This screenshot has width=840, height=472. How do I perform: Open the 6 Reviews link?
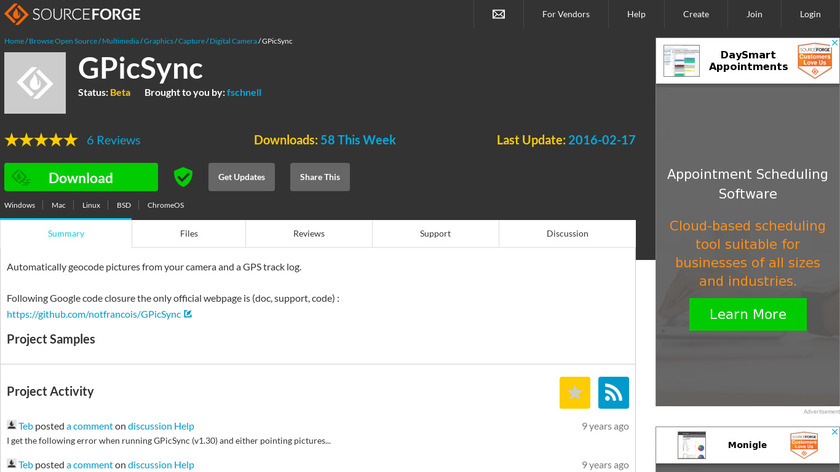114,140
